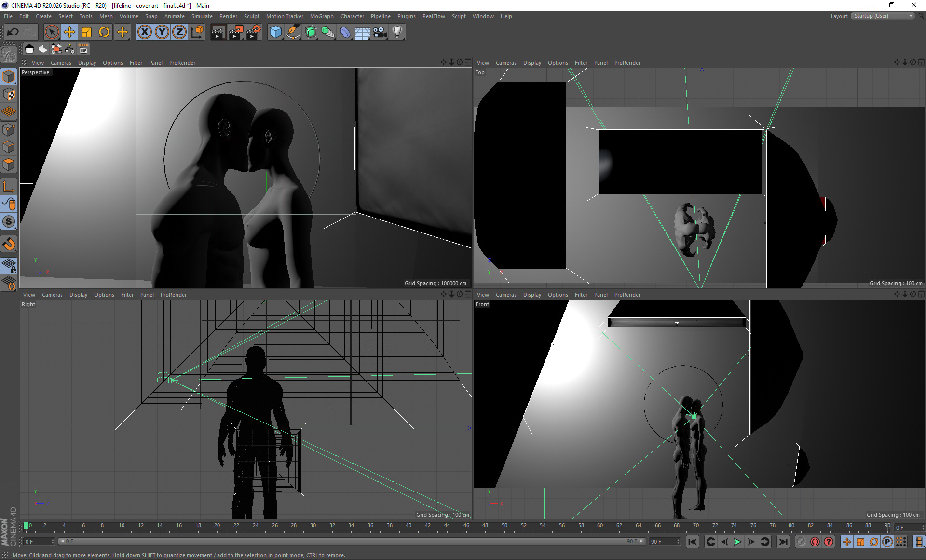Open the Top viewport Display menu
Screen dimensions: 926x560
point(532,63)
